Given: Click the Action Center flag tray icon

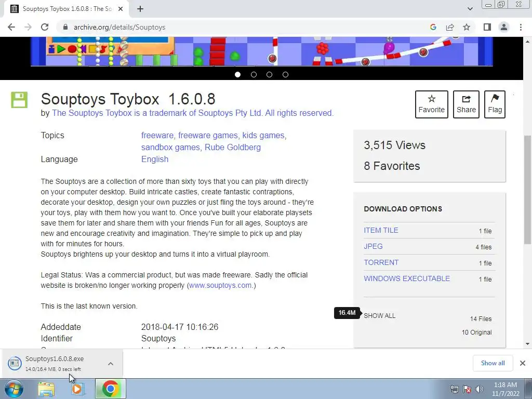Looking at the screenshot, I should point(467,389).
